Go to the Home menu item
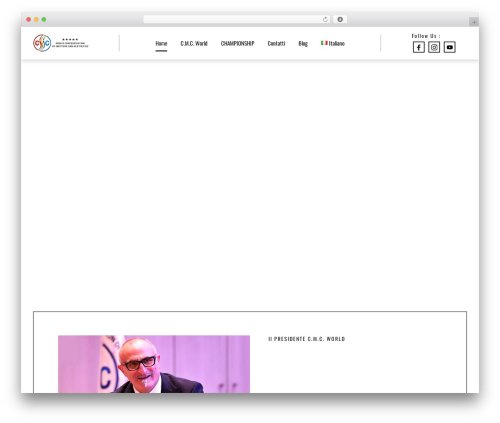Screen dimensions: 500x423 (161, 43)
